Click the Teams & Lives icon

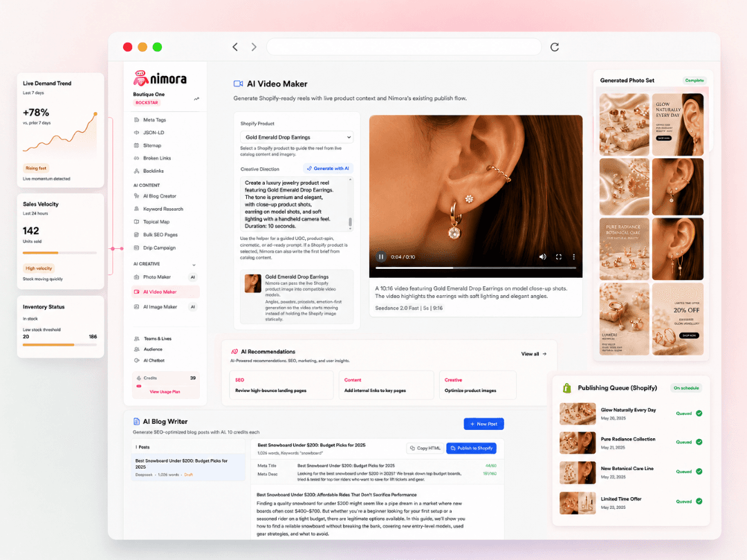click(x=137, y=339)
